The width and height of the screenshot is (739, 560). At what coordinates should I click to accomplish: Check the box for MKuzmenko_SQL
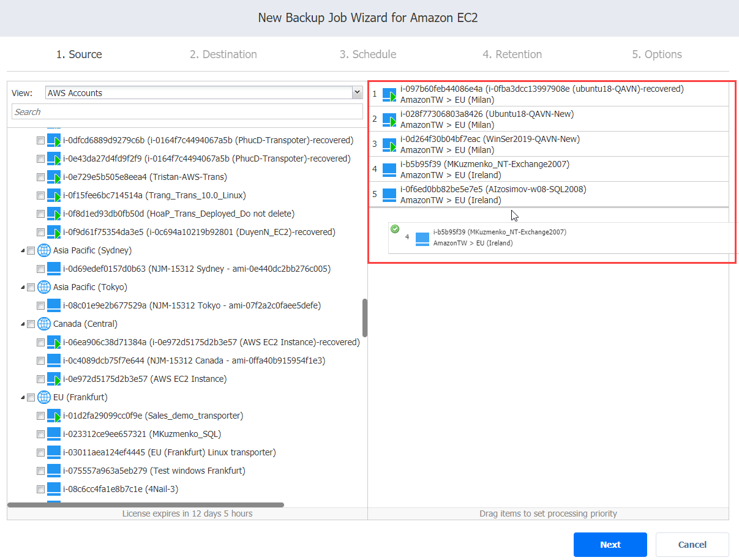(40, 435)
